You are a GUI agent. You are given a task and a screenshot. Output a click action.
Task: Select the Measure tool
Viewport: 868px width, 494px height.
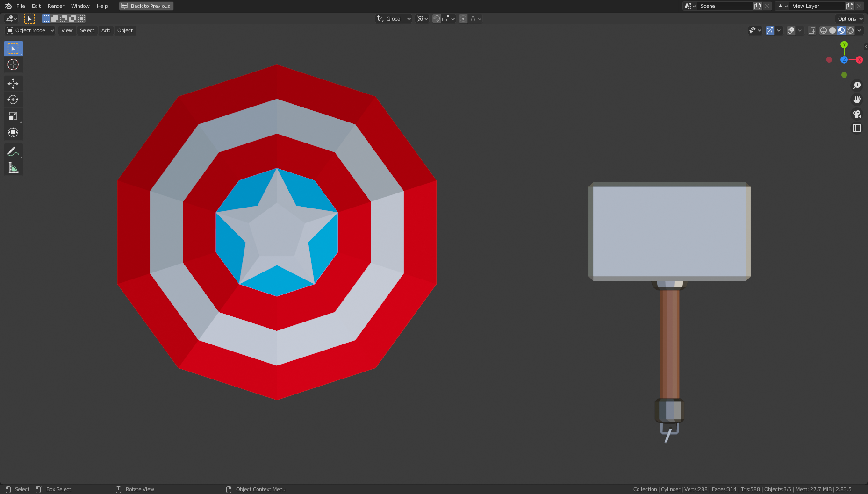[13, 167]
